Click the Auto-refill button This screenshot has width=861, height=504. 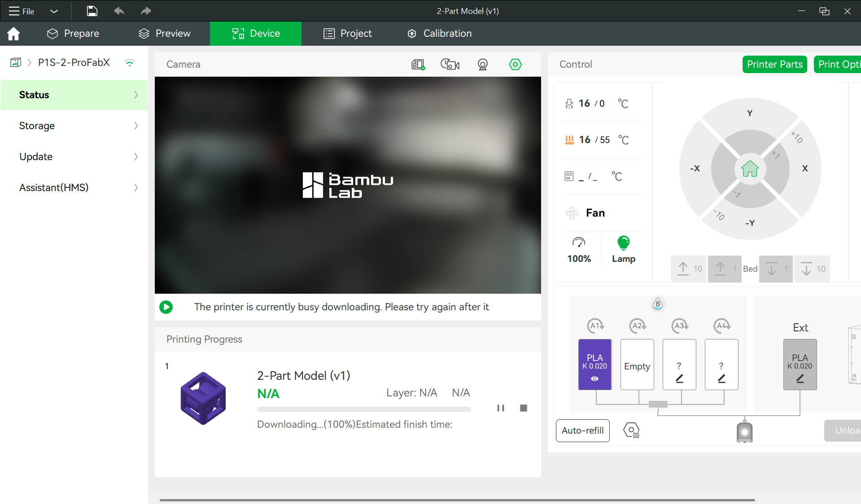pyautogui.click(x=583, y=431)
